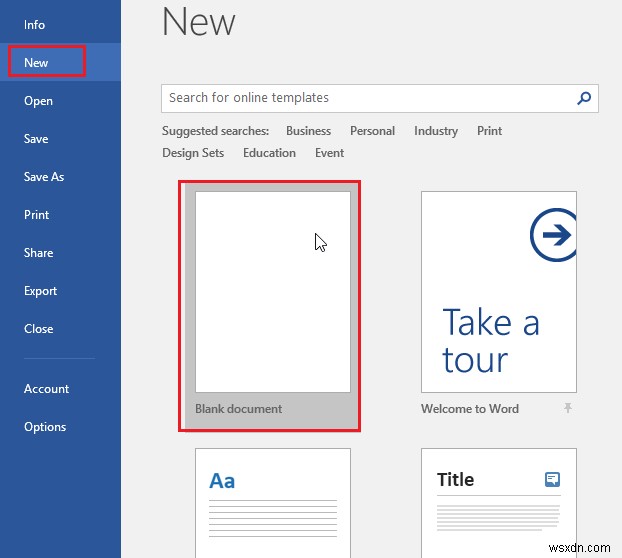Screen dimensions: 622x558
Task: Search suggested category Industry
Action: [x=436, y=131]
